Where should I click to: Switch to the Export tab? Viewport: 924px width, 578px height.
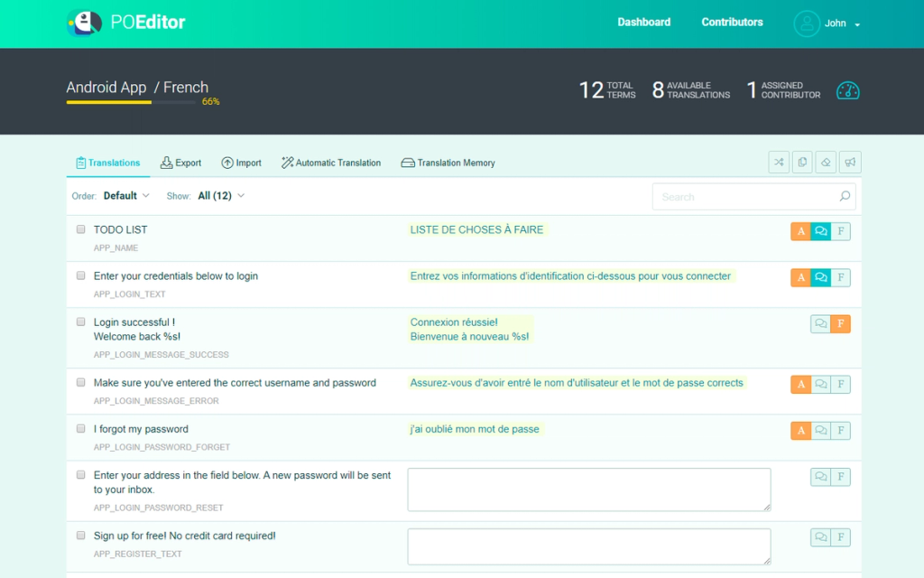(x=180, y=163)
